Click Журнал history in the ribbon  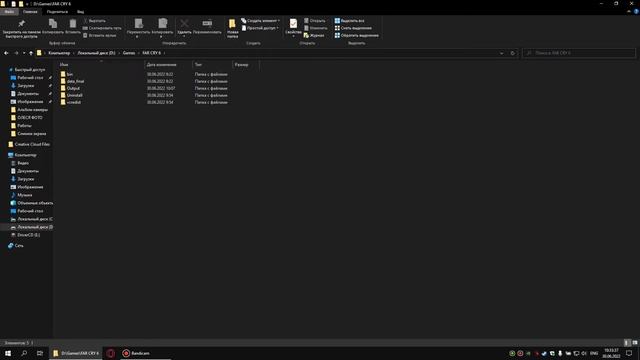pyautogui.click(x=314, y=36)
